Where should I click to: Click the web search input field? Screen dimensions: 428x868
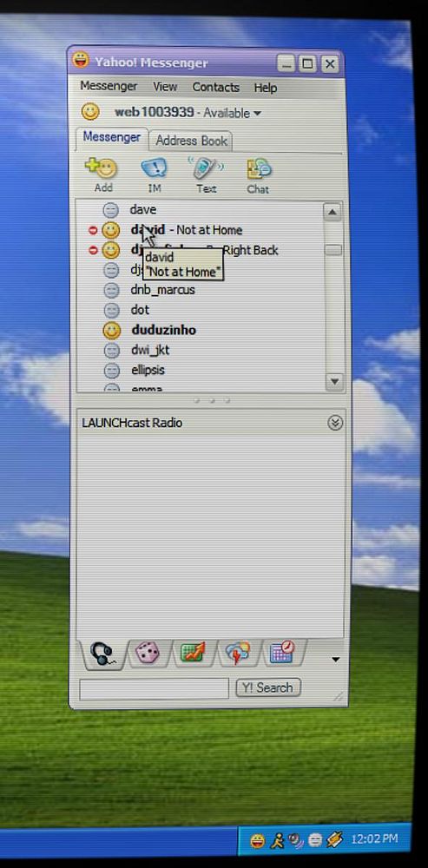point(154,688)
